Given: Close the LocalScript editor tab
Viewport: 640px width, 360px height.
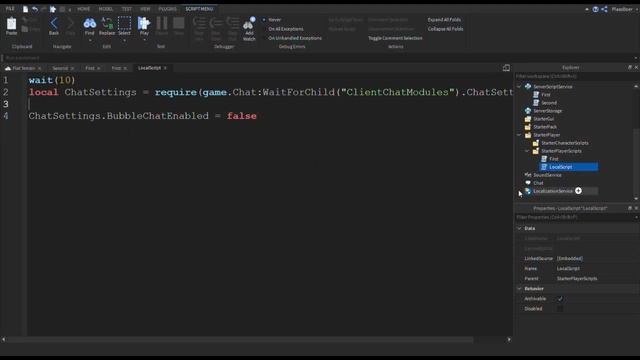Looking at the screenshot, I should tap(165, 68).
